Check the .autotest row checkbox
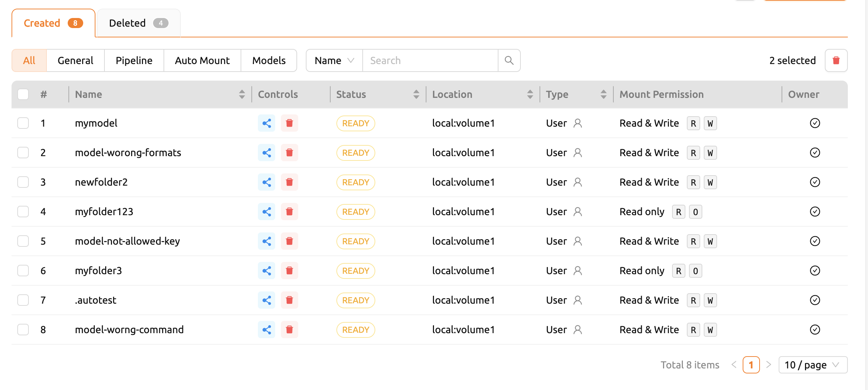Image resolution: width=868 pixels, height=390 pixels. (23, 300)
